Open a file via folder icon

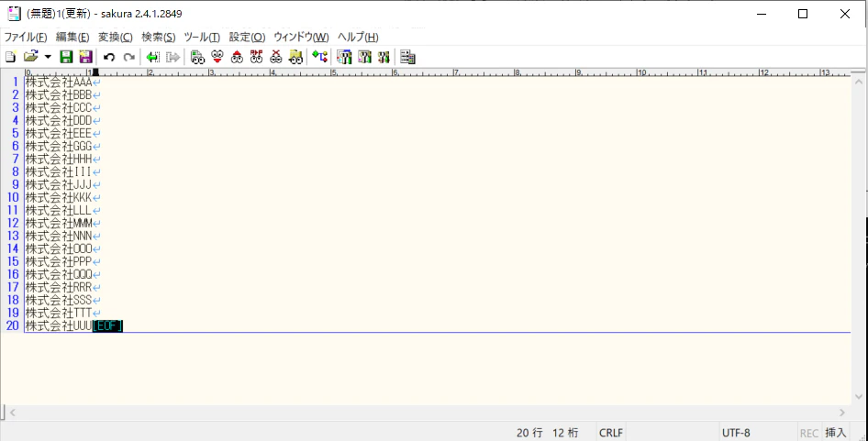pos(30,57)
